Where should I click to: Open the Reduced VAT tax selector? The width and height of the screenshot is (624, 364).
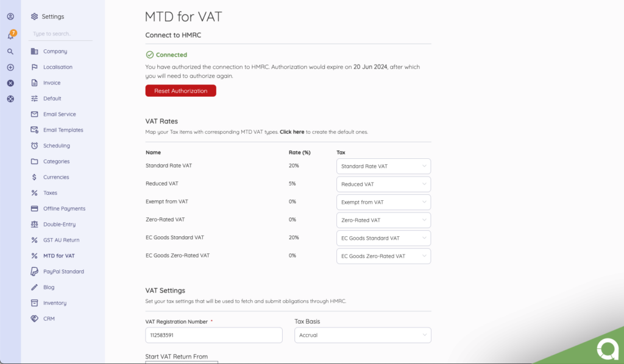pos(383,184)
